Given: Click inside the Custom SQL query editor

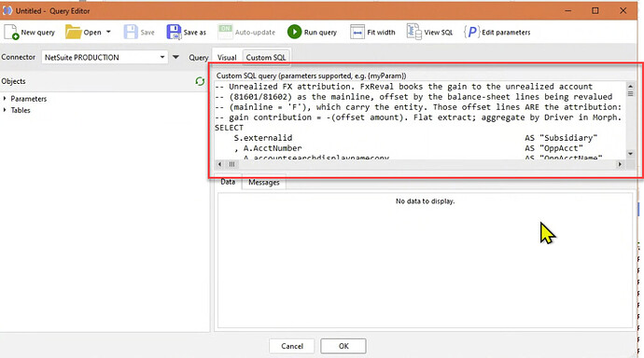Looking at the screenshot, I should click(x=420, y=120).
